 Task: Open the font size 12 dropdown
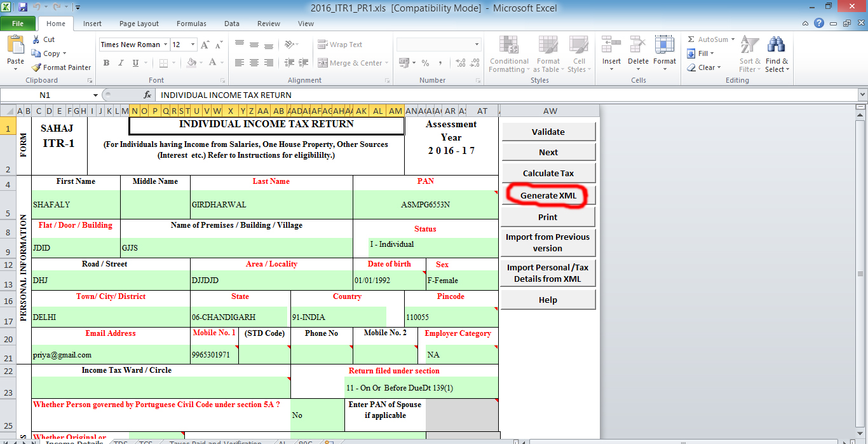coord(193,45)
